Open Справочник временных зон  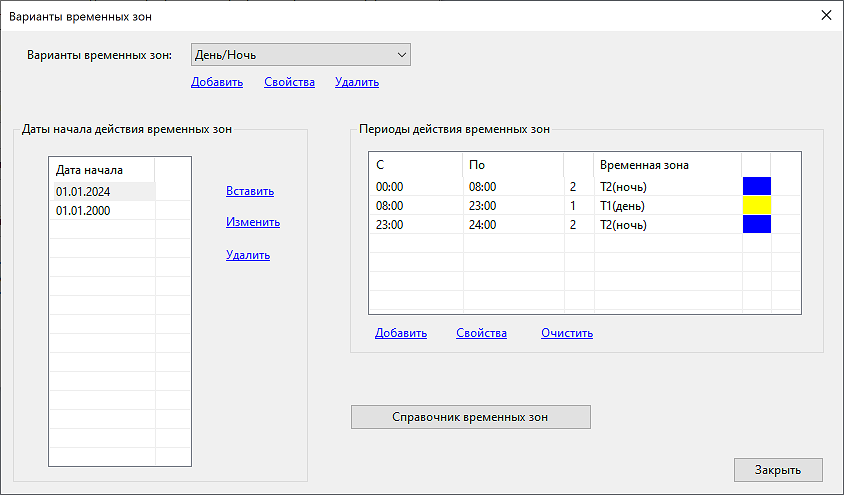(x=470, y=417)
